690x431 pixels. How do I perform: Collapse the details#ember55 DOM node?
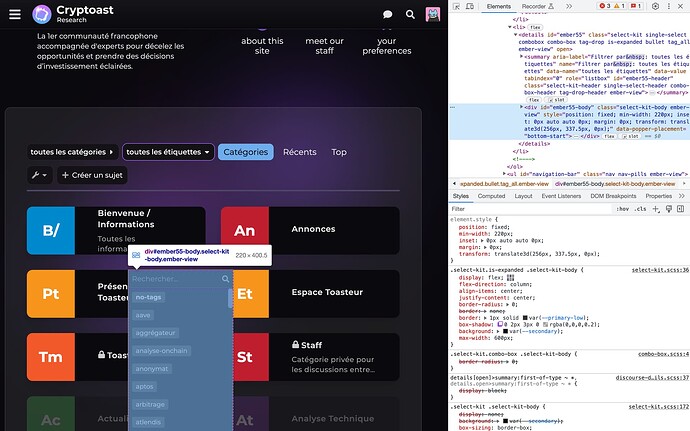tap(515, 35)
